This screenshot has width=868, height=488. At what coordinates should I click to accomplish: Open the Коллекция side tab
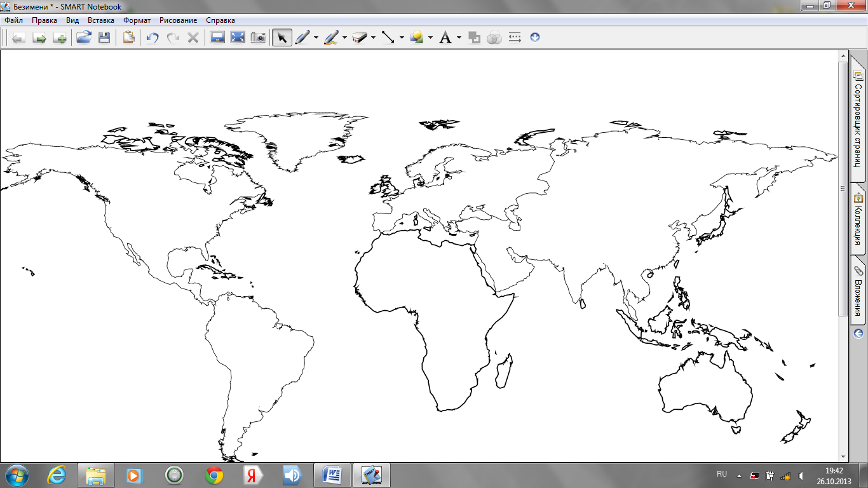858,219
